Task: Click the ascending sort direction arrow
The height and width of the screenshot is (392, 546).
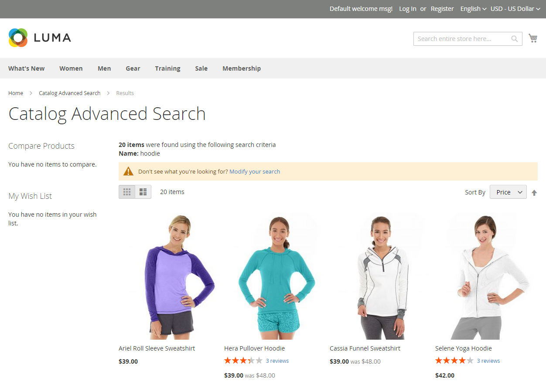Action: tap(534, 192)
